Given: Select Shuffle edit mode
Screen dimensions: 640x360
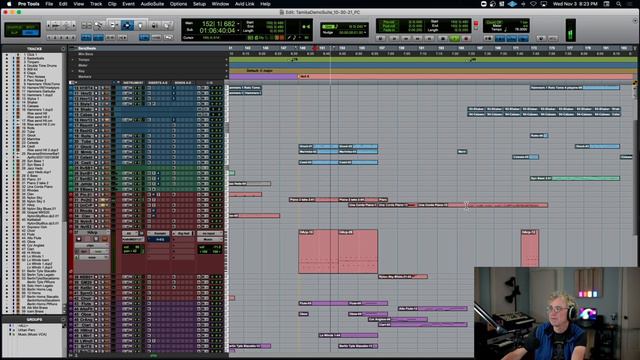Looking at the screenshot, I should (x=14, y=27).
